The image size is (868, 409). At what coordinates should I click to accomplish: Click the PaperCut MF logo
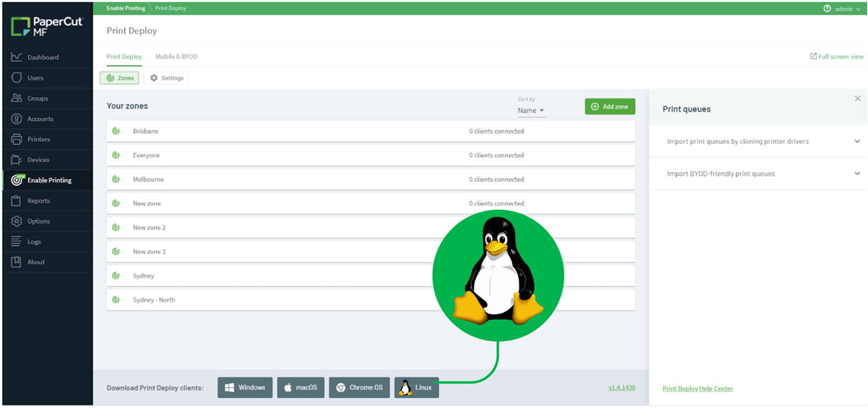(x=47, y=27)
